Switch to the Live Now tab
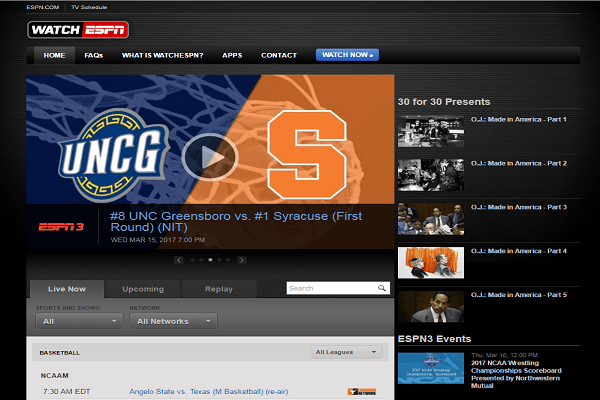The image size is (600, 400). pos(67,289)
